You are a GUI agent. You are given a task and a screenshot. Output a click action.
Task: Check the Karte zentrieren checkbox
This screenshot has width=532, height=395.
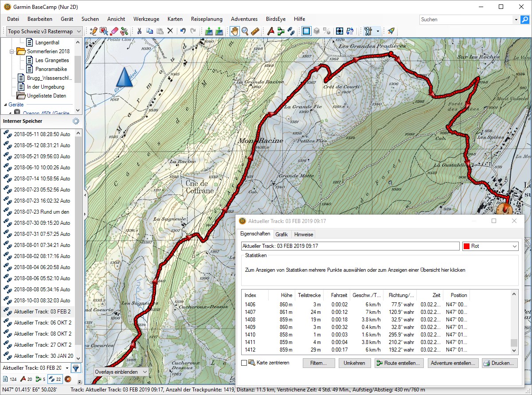244,363
